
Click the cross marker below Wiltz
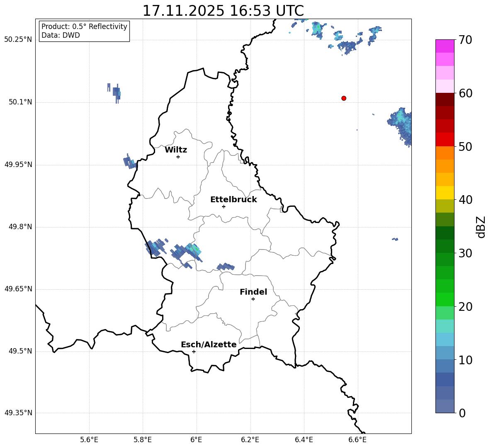pyautogui.click(x=178, y=157)
